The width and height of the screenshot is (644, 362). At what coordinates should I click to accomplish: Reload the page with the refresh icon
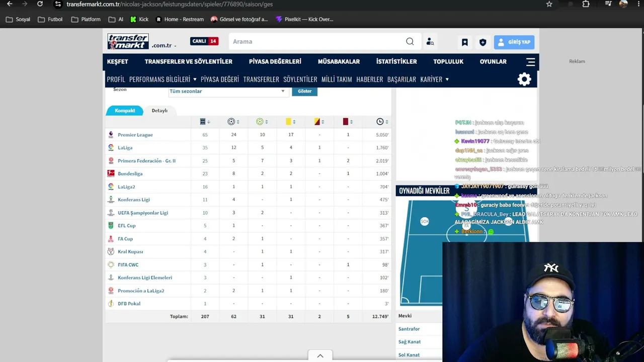(40, 4)
